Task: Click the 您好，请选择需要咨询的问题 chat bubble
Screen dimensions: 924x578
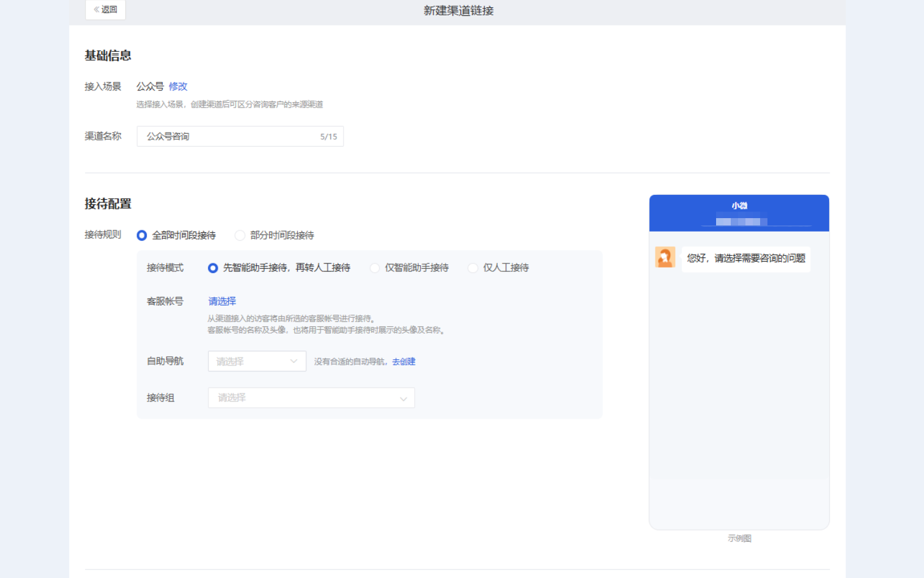Action: tap(746, 258)
